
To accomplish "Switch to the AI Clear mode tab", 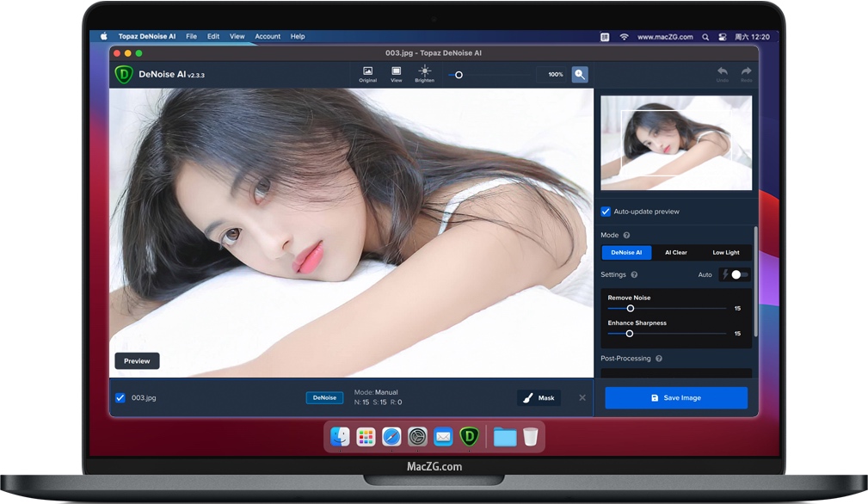I will point(676,252).
